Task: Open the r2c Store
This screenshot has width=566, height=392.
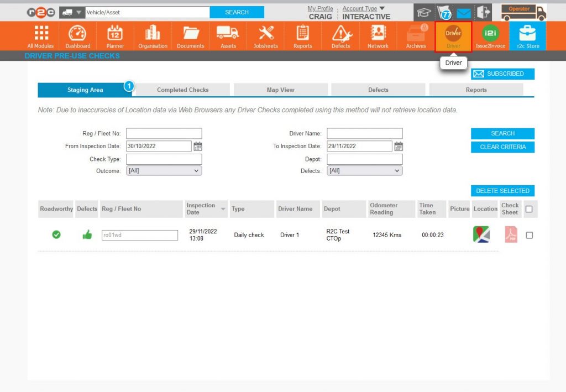Action: pyautogui.click(x=528, y=35)
